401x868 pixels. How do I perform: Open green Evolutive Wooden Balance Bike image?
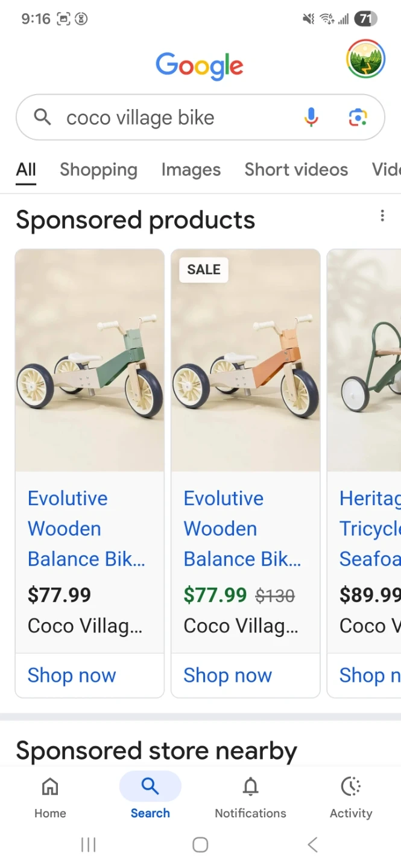[90, 360]
